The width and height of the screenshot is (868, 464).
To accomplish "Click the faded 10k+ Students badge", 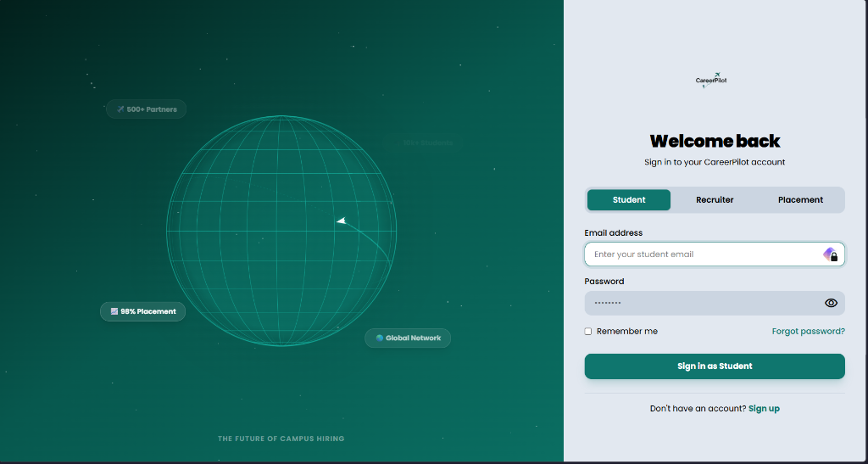I will coord(423,143).
